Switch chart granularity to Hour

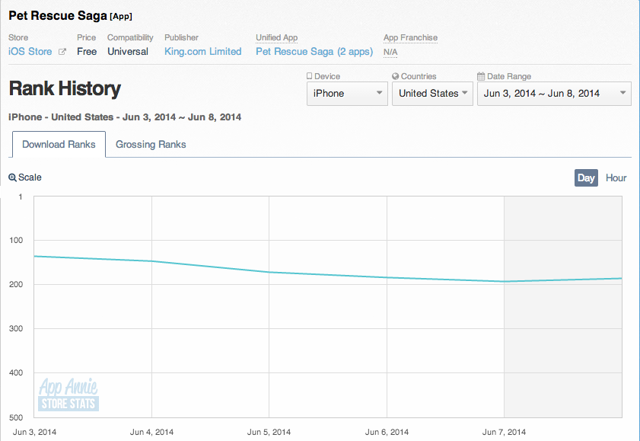coord(616,178)
